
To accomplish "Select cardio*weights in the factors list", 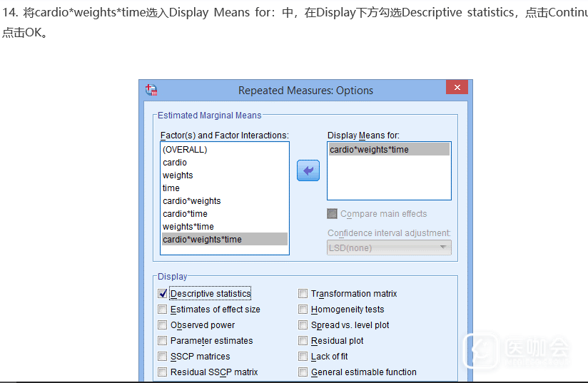I will 191,201.
